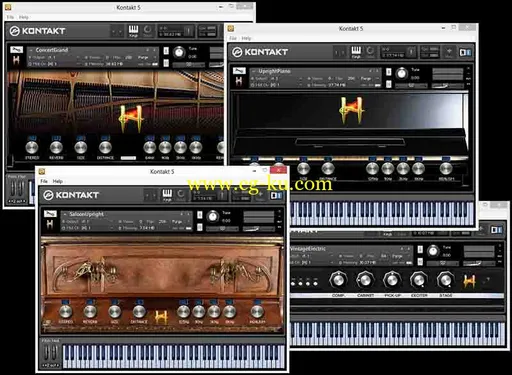Click wrench edit icon of UprightPiano instrument
Viewport: 512px width, 375px height.
(x=239, y=71)
